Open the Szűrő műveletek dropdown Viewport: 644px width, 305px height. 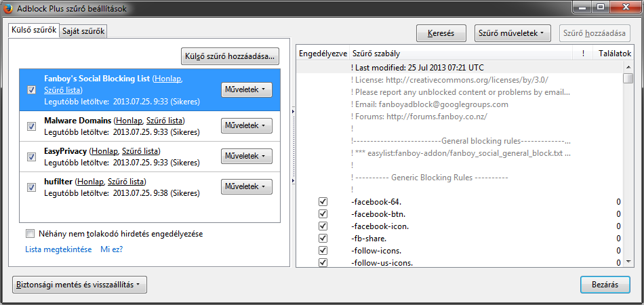(512, 33)
